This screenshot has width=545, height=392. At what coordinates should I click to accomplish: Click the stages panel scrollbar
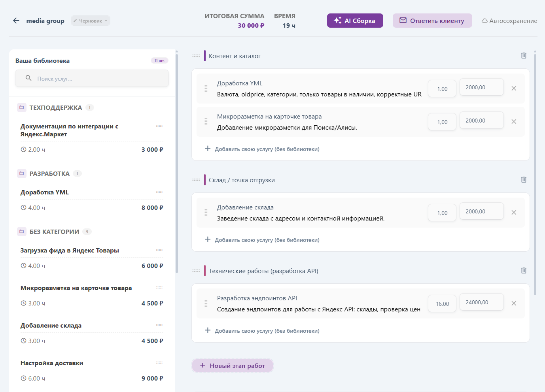pyautogui.click(x=535, y=174)
